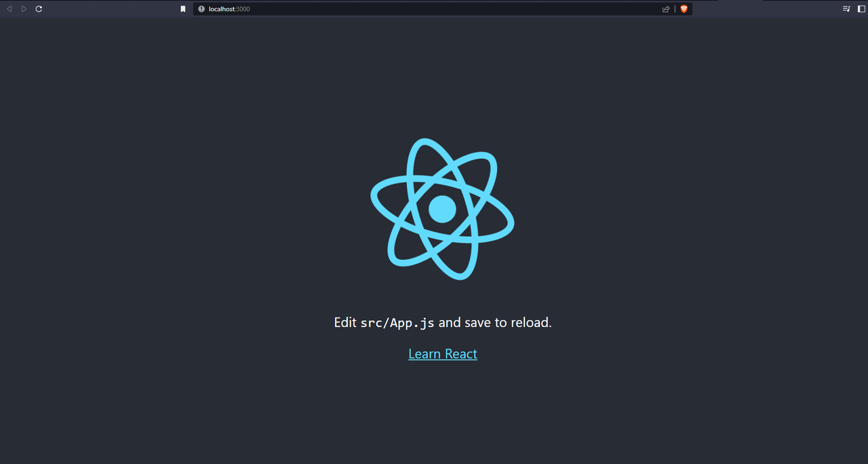Toggle the browser sidebar panel icon
This screenshot has width=868, height=464.
(x=861, y=9)
